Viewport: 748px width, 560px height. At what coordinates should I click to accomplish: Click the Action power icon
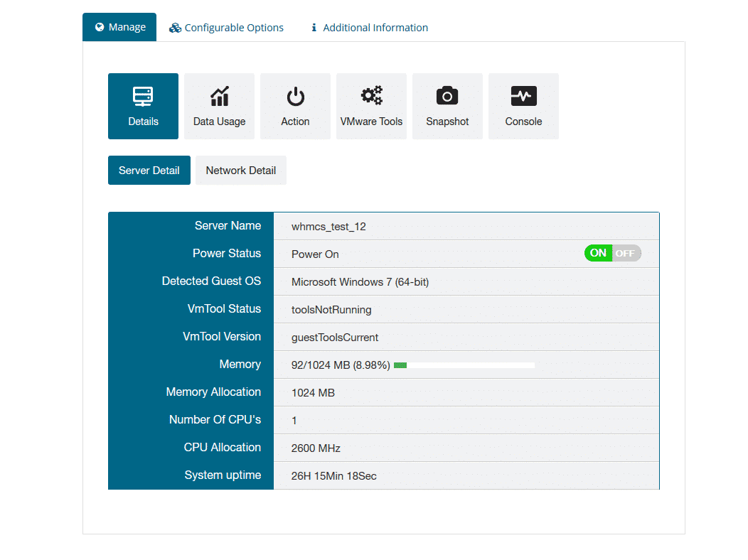coord(295,97)
